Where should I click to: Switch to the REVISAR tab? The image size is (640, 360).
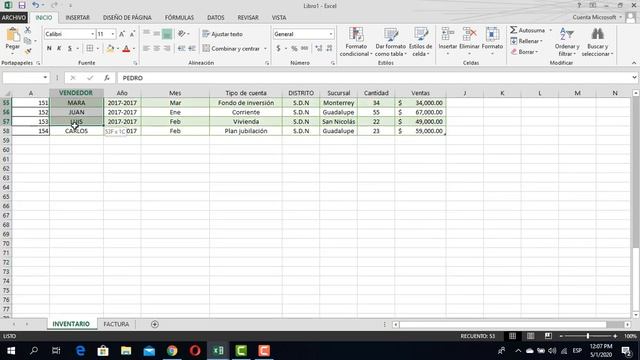click(248, 18)
